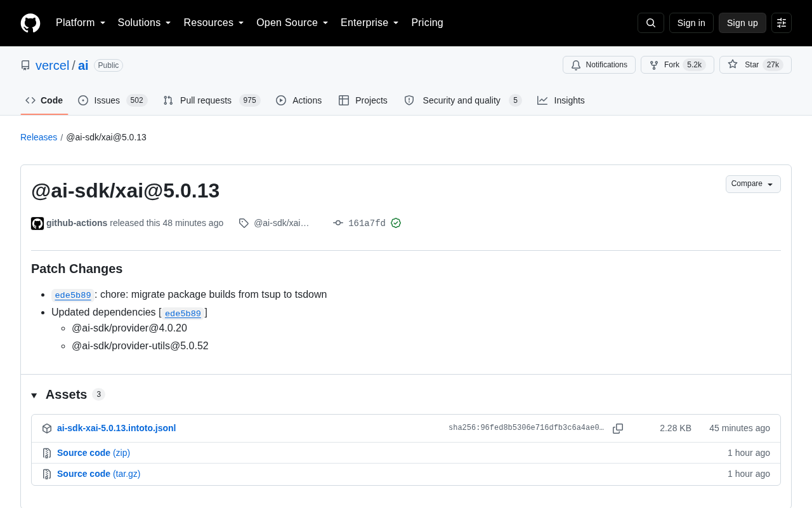Open the Projects tab
The width and height of the screenshot is (812, 508).
363,100
